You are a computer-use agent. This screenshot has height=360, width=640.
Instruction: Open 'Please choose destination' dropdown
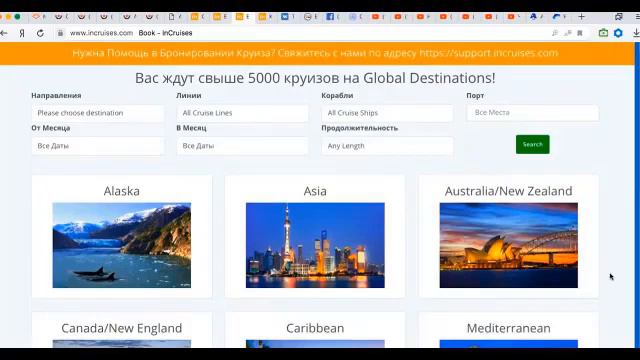pyautogui.click(x=98, y=113)
